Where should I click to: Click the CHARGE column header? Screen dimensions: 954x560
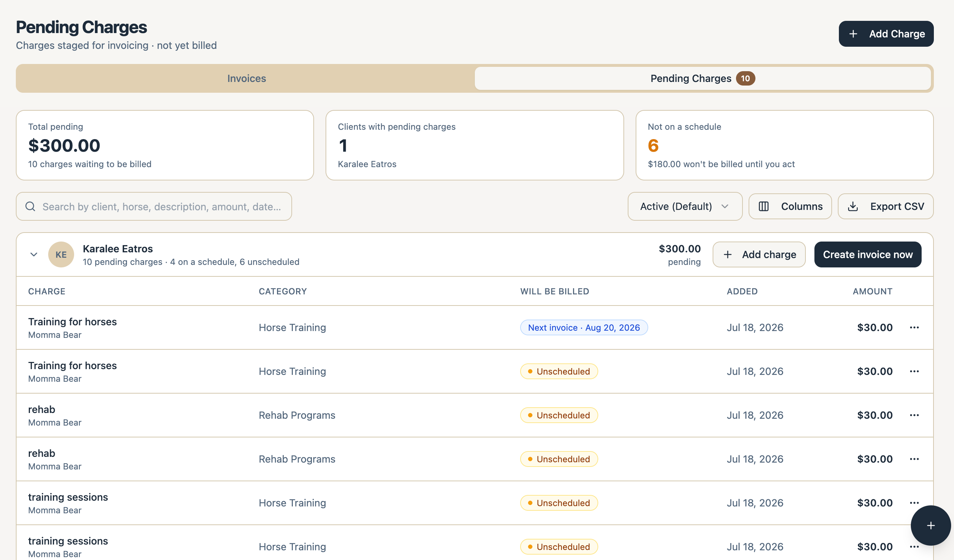click(x=46, y=291)
